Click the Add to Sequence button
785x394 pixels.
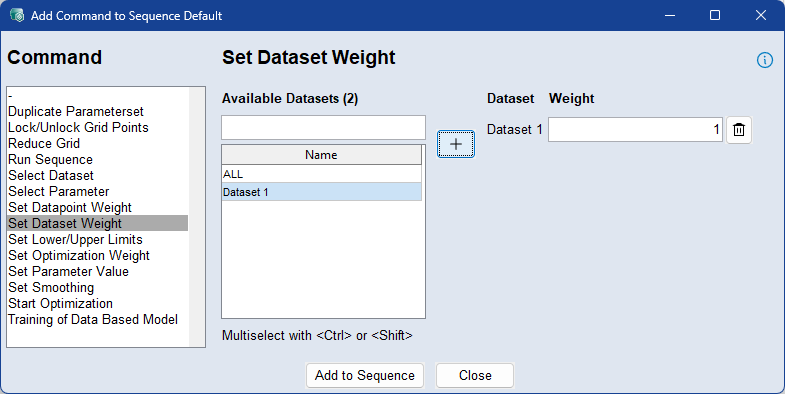click(x=365, y=375)
